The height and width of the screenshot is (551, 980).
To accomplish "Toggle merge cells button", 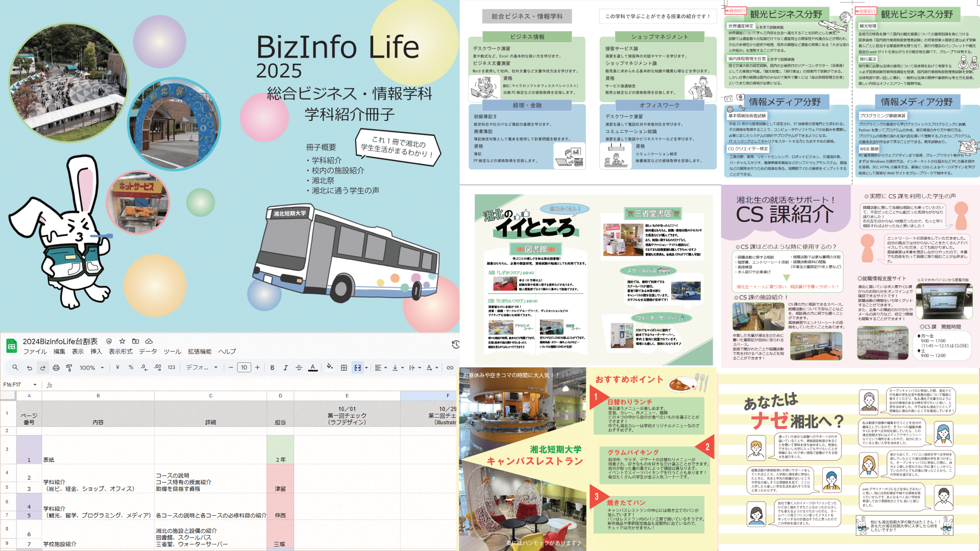I will [x=358, y=367].
